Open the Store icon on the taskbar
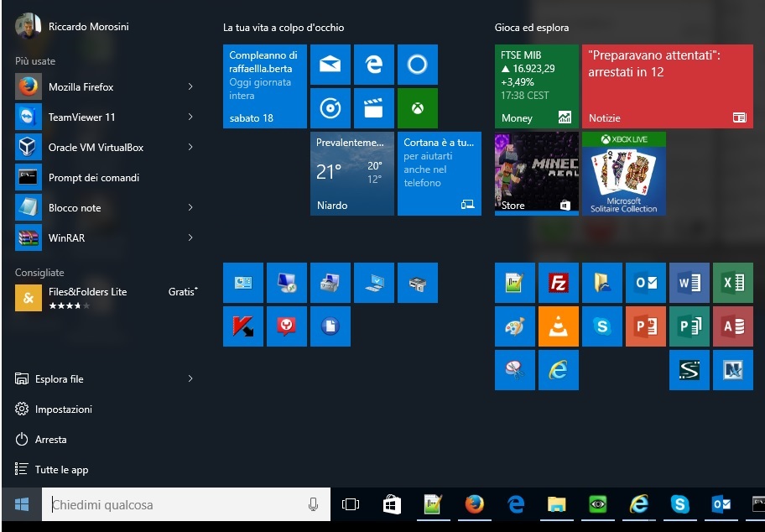Viewport: 765px width, 532px height. tap(392, 504)
